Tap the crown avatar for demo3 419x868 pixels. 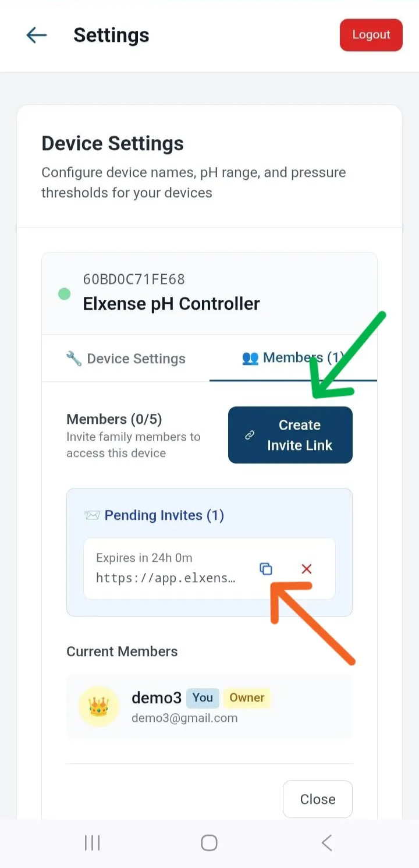coord(99,706)
